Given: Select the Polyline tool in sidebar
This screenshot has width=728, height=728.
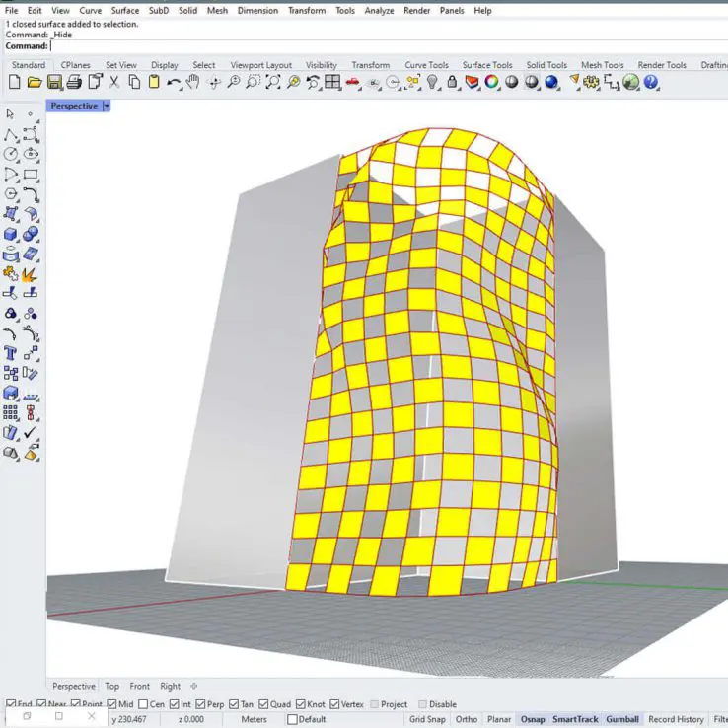Looking at the screenshot, I should pos(11,134).
